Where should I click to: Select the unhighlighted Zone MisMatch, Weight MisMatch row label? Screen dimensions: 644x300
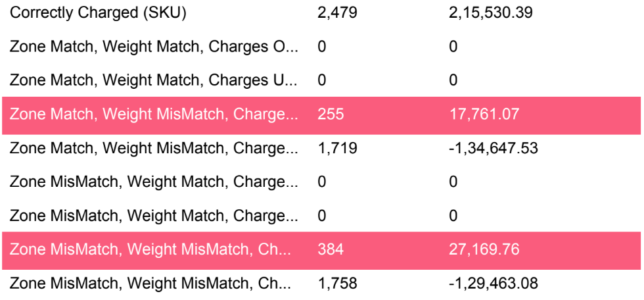150,283
